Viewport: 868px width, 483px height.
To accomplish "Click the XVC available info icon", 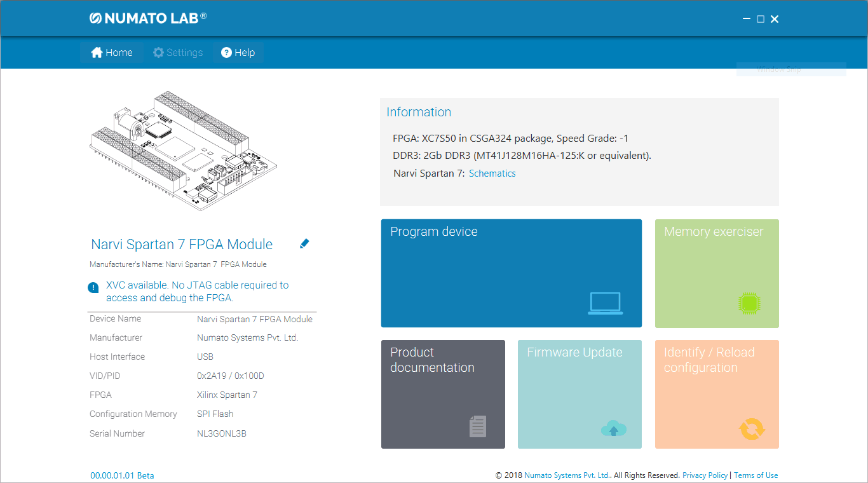I will 93,287.
